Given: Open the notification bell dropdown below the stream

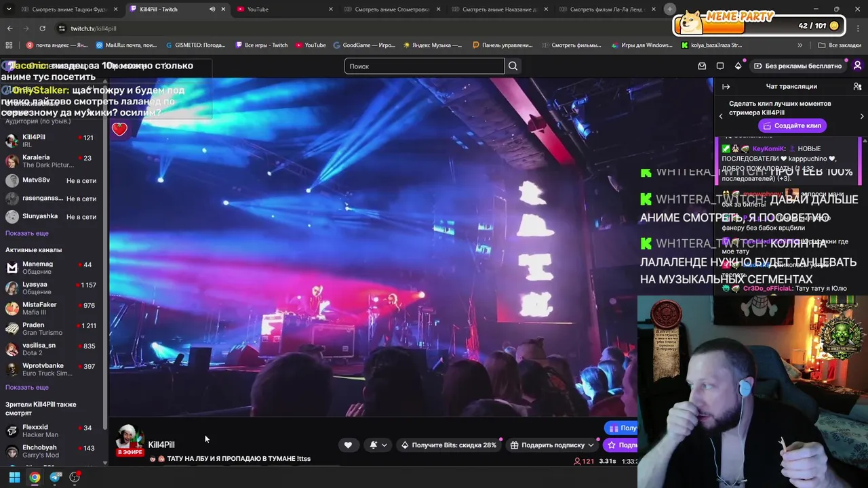Looking at the screenshot, I should tap(378, 445).
